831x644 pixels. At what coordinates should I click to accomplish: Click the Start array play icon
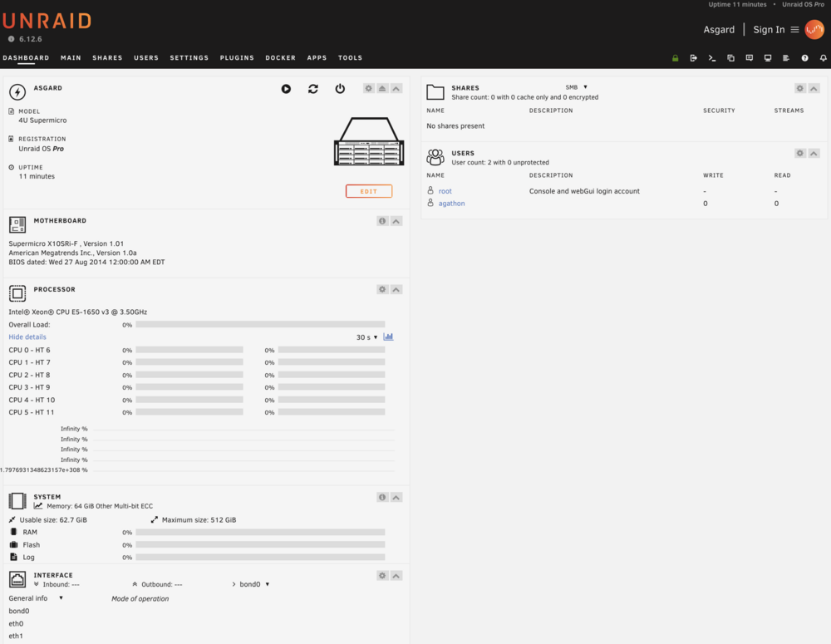(x=286, y=89)
